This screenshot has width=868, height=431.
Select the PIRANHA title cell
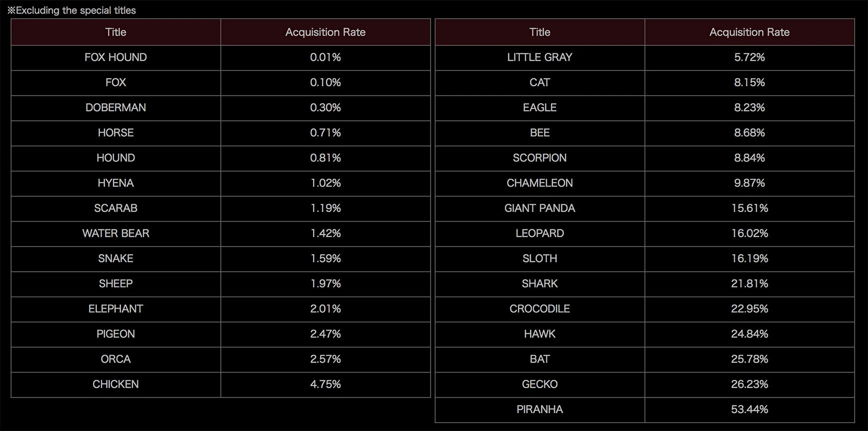pyautogui.click(x=540, y=409)
